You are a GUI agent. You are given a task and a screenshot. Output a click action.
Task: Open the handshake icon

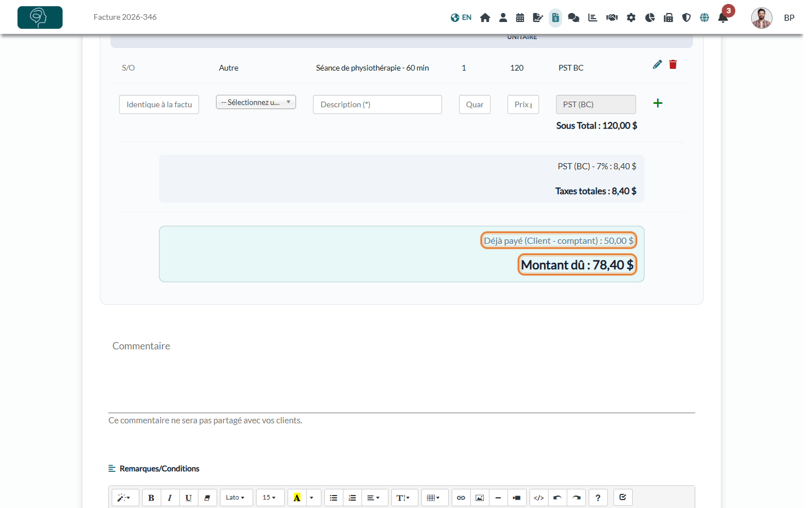point(612,17)
